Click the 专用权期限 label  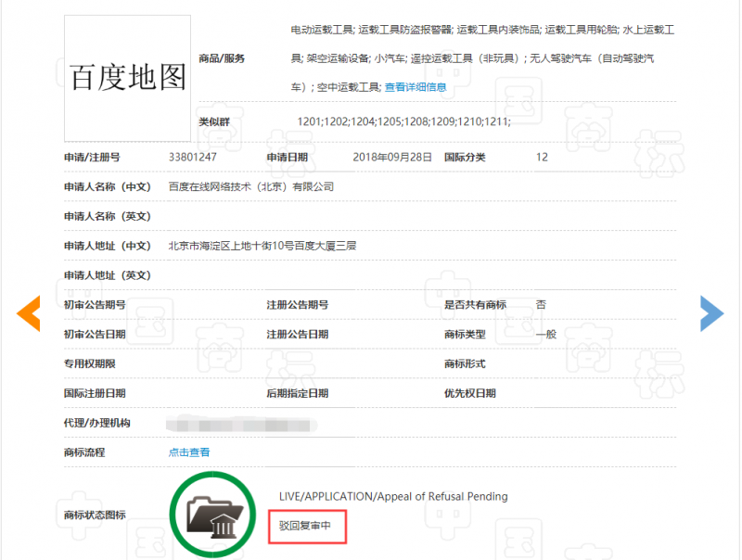pos(89,363)
